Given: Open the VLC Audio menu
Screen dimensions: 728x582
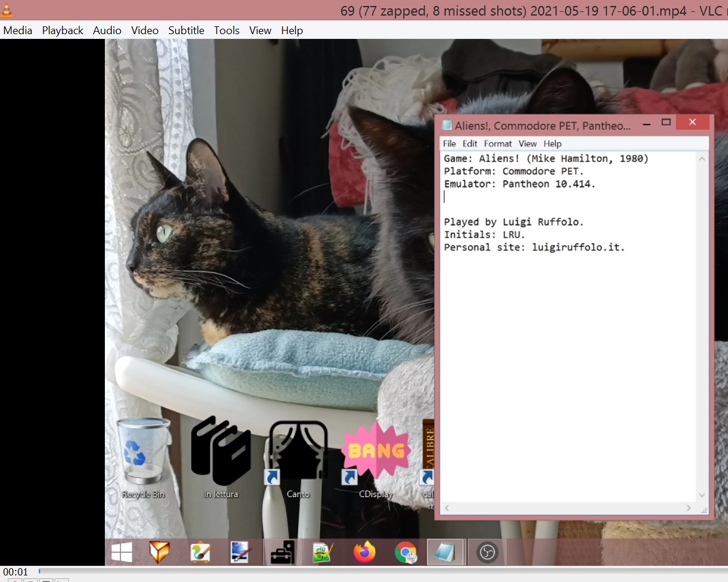Looking at the screenshot, I should pos(107,31).
